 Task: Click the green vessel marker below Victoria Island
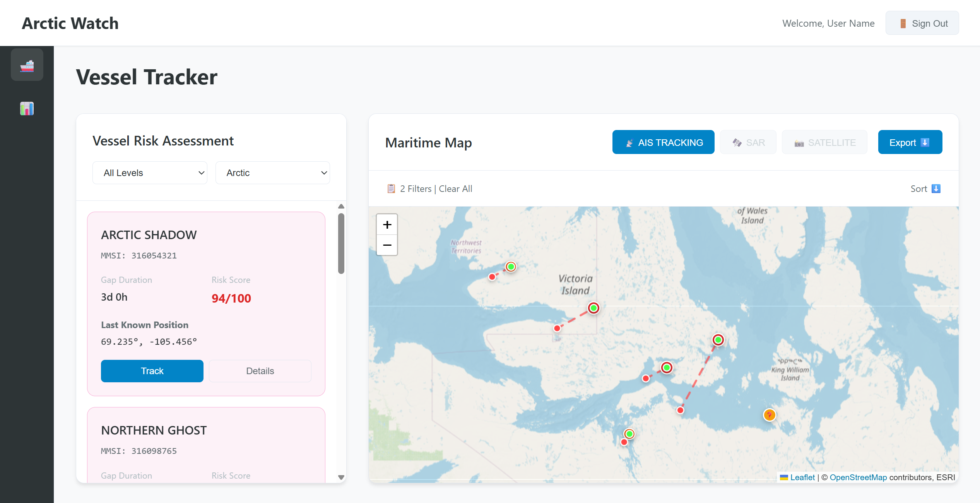point(593,308)
